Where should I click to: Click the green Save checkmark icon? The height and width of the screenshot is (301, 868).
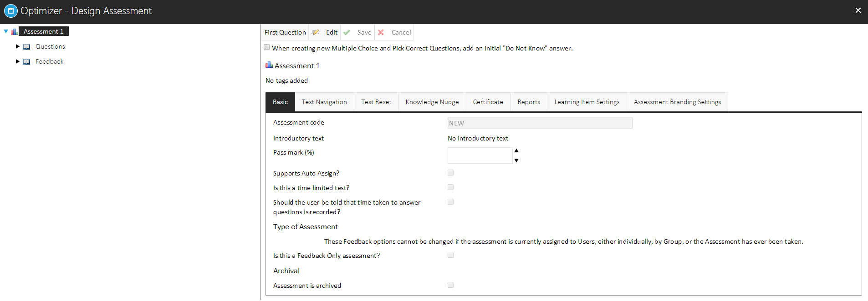[x=347, y=32]
